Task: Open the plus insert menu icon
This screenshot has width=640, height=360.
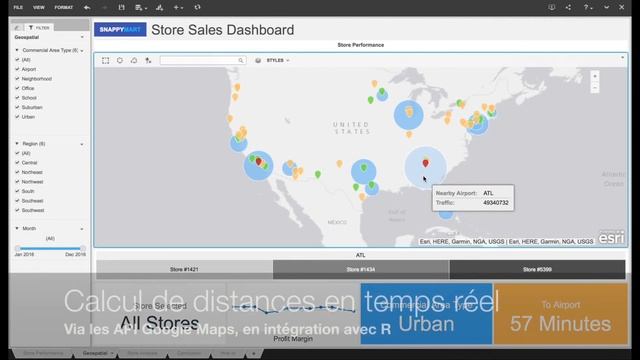Action: pyautogui.click(x=178, y=7)
